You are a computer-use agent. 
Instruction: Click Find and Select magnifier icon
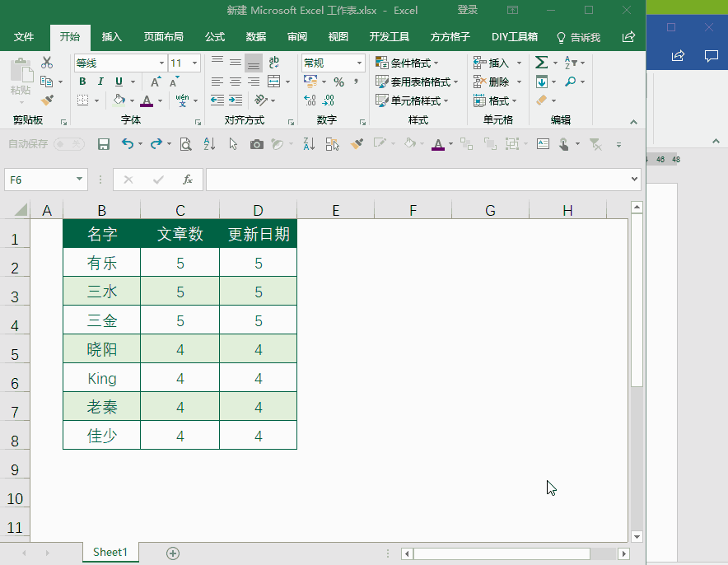(x=570, y=82)
